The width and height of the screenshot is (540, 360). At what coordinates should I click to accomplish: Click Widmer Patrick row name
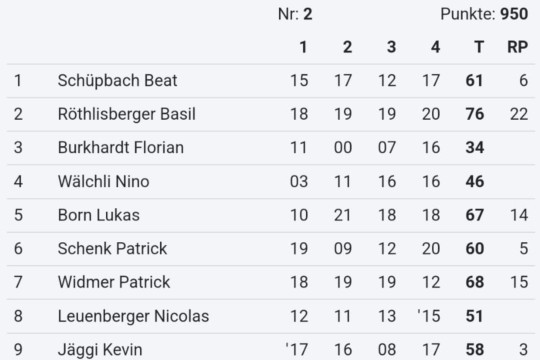coord(114,282)
